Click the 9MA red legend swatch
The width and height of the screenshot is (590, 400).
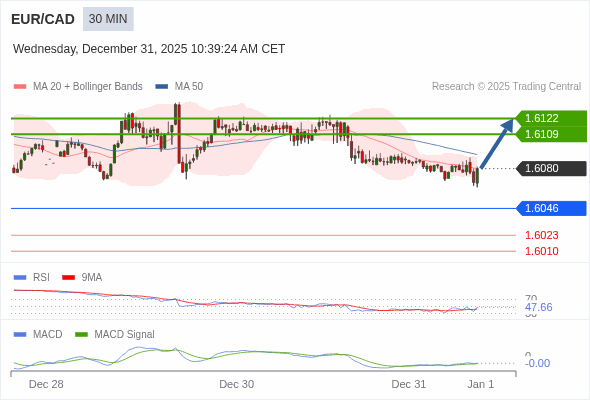(x=68, y=278)
